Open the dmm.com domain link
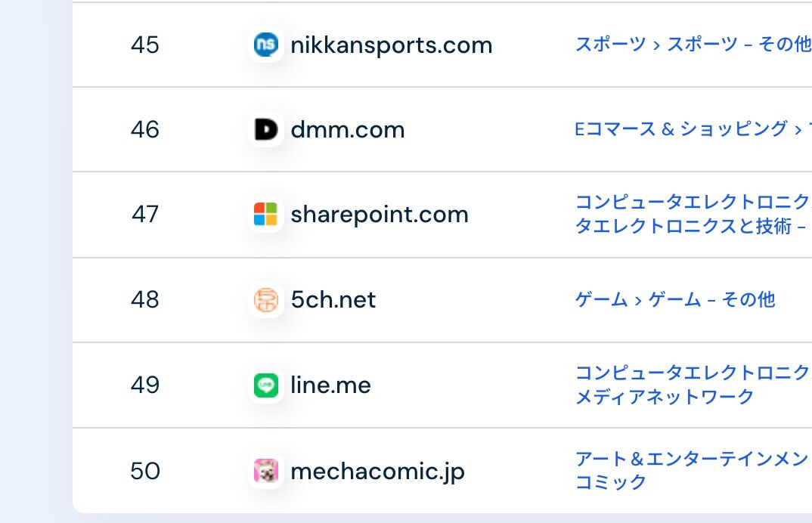This screenshot has width=812, height=523. 348,129
